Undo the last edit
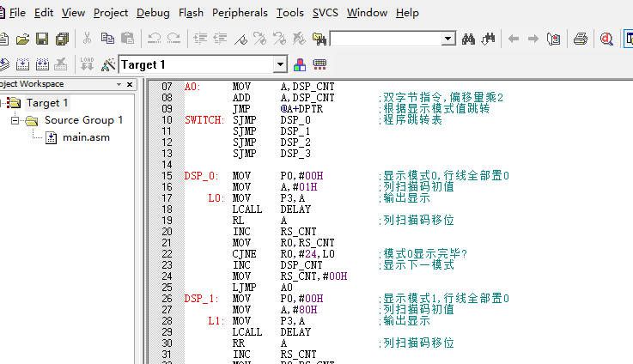Viewport: 633px width, 364px height. pyautogui.click(x=155, y=39)
